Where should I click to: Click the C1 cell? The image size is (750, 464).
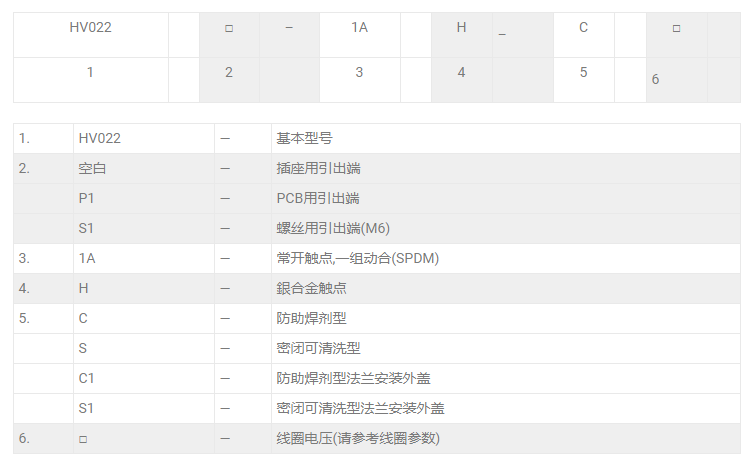[x=87, y=378]
